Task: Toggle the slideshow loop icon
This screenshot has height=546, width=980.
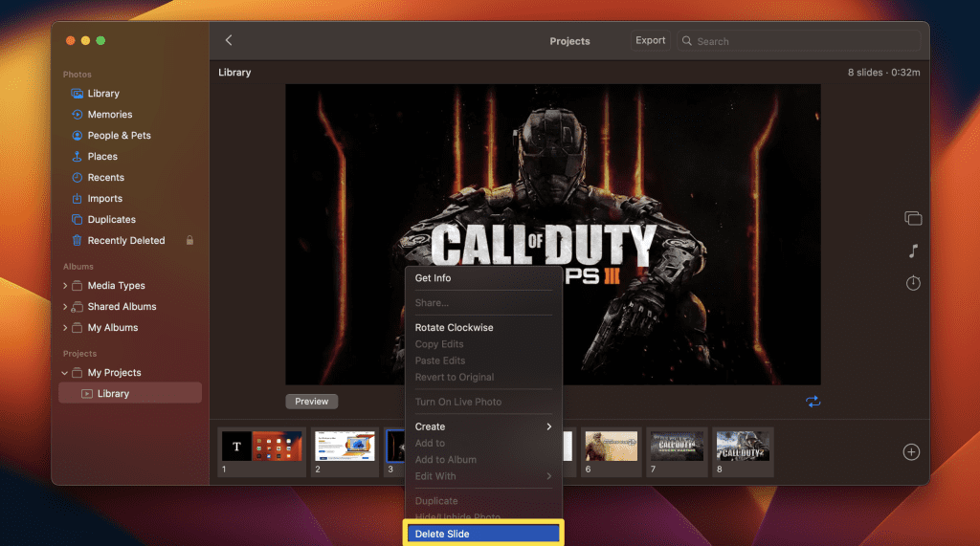Action: 813,402
